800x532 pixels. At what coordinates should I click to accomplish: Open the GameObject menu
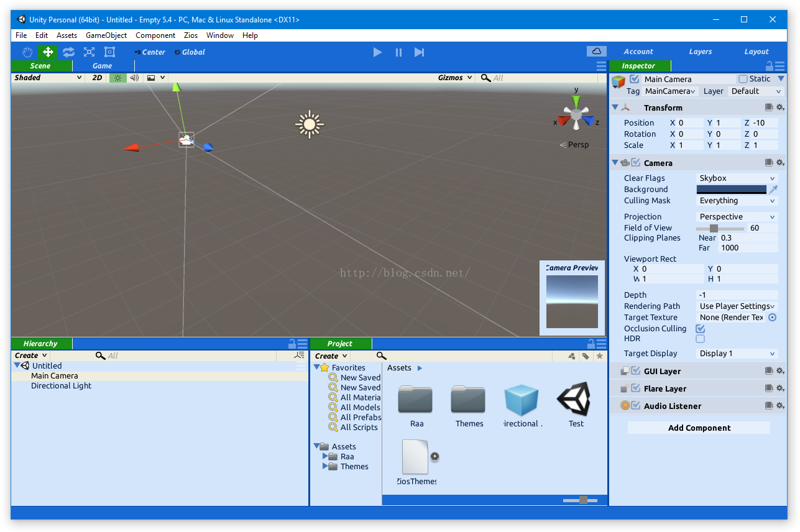click(106, 35)
